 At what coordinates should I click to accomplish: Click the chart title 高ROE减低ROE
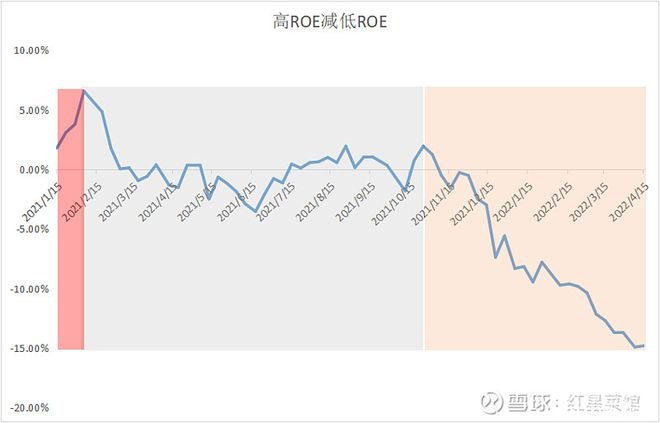pyautogui.click(x=330, y=21)
